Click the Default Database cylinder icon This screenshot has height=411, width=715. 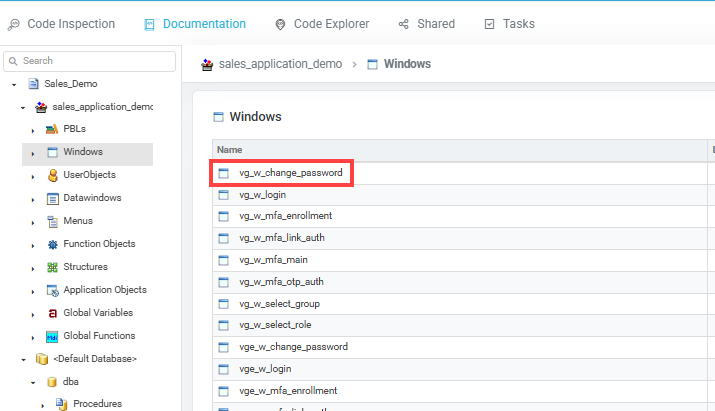pos(42,359)
